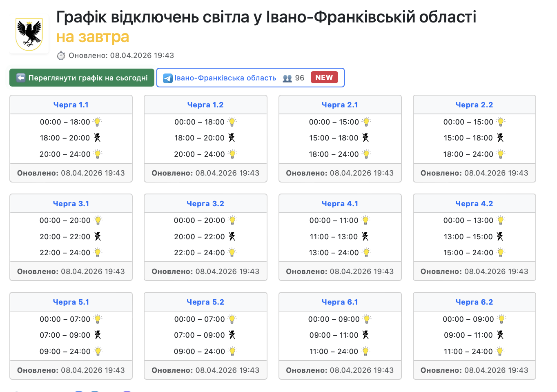This screenshot has height=392, width=557.
Task: Click power-off icon for Черга 1.1 18:00 – 20:00
Action: point(97,138)
